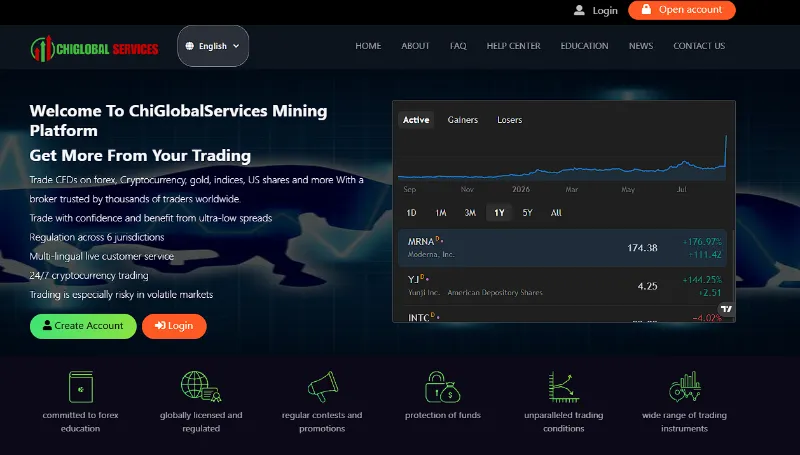Click the +144.25% change value
The image size is (800, 455).
(x=702, y=280)
